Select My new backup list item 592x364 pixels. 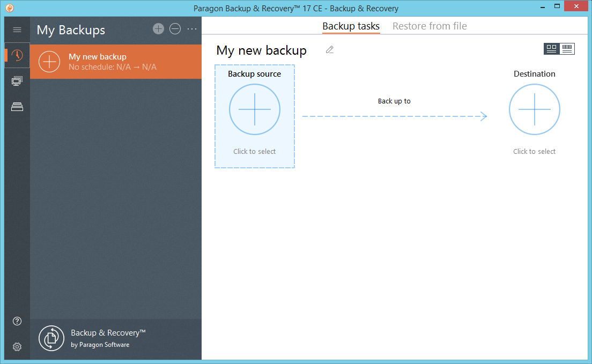[116, 62]
